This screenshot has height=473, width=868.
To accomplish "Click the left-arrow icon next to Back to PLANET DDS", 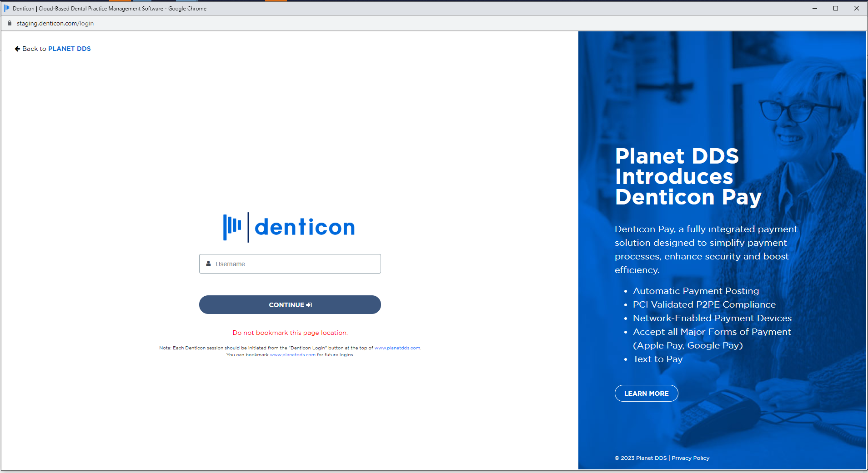I will pyautogui.click(x=17, y=48).
